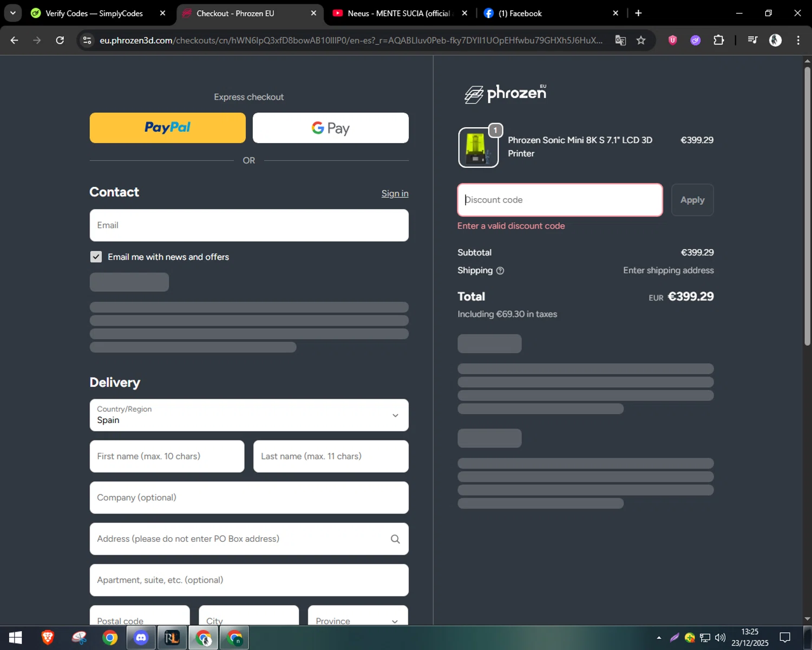Open the volume control in system tray
812x650 pixels.
[x=720, y=638]
